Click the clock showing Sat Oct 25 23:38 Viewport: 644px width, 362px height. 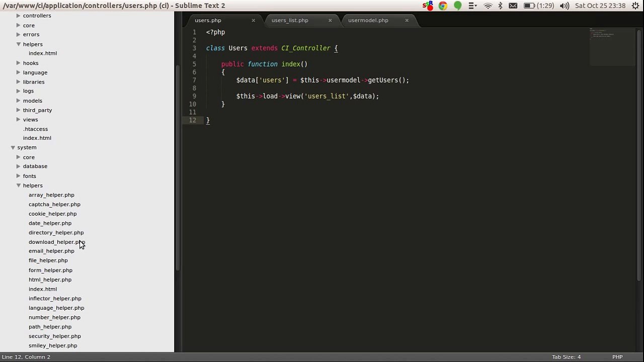pos(600,6)
